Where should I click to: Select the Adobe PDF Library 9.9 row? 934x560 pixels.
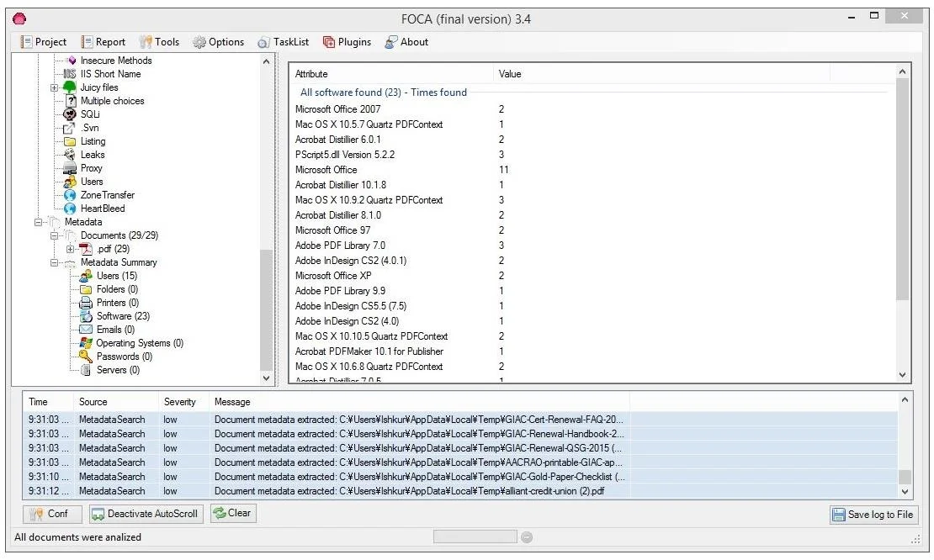point(592,291)
